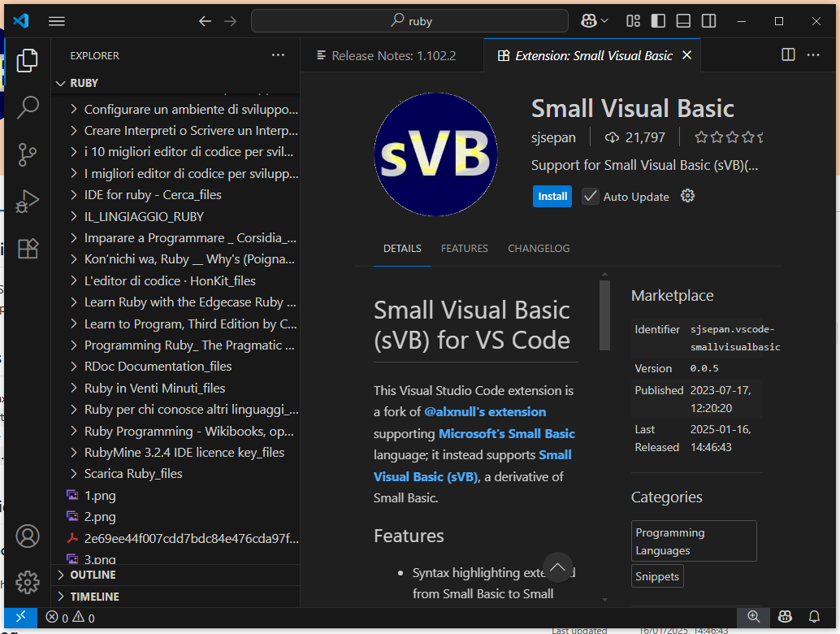Open the Explorer view in activity bar
The image size is (840, 634).
pyautogui.click(x=28, y=60)
